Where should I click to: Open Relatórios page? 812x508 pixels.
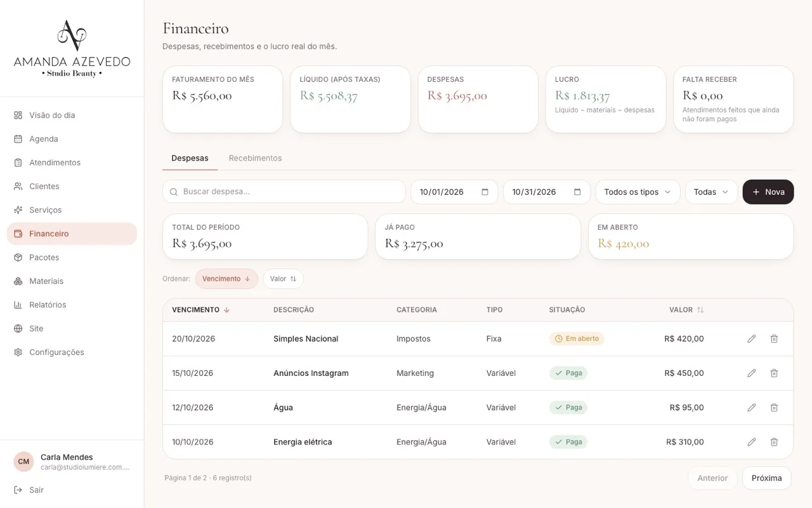coord(72,305)
